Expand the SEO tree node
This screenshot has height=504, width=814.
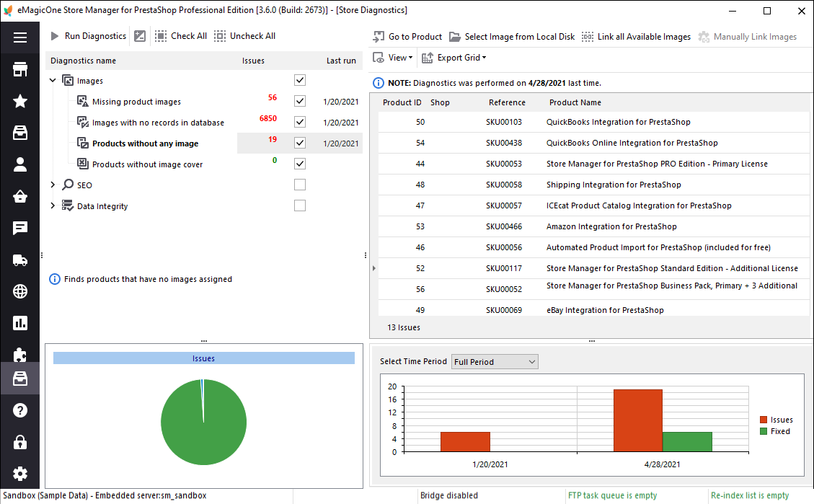pos(53,185)
